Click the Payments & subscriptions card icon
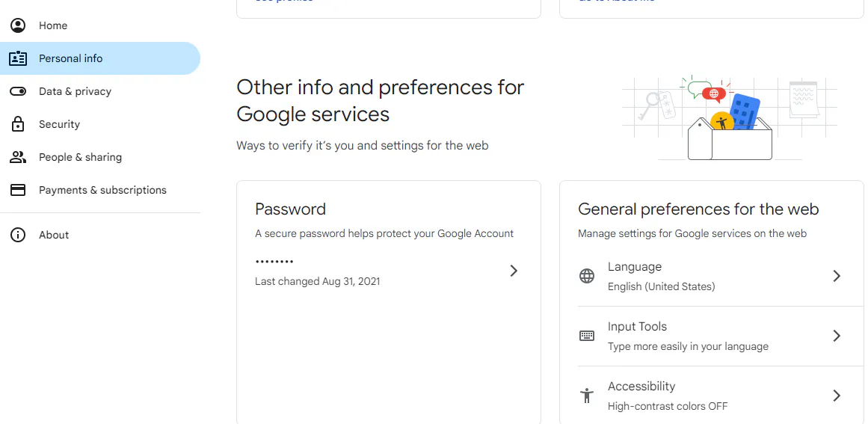The width and height of the screenshot is (868, 424). [x=18, y=190]
